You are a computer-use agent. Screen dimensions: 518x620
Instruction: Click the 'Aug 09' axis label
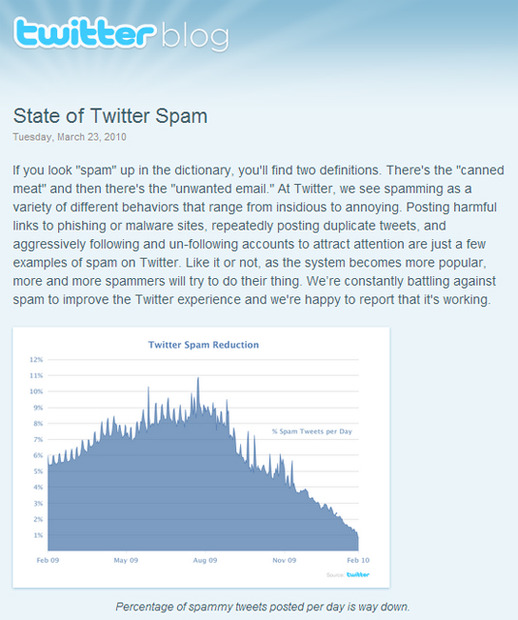205,560
